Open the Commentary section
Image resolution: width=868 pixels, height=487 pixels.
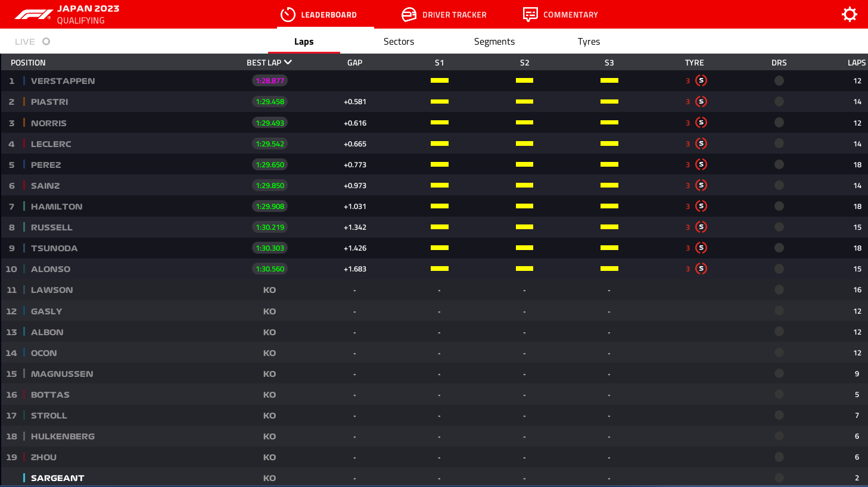561,14
